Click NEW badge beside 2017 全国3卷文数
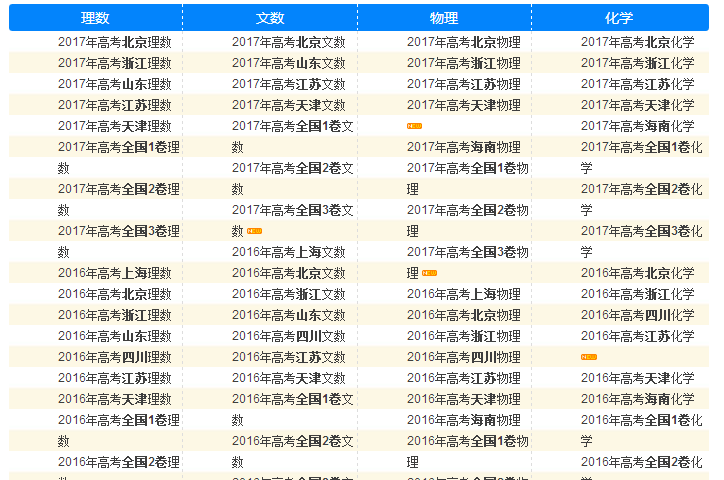Viewport: 724px width, 480px height. pos(254,231)
